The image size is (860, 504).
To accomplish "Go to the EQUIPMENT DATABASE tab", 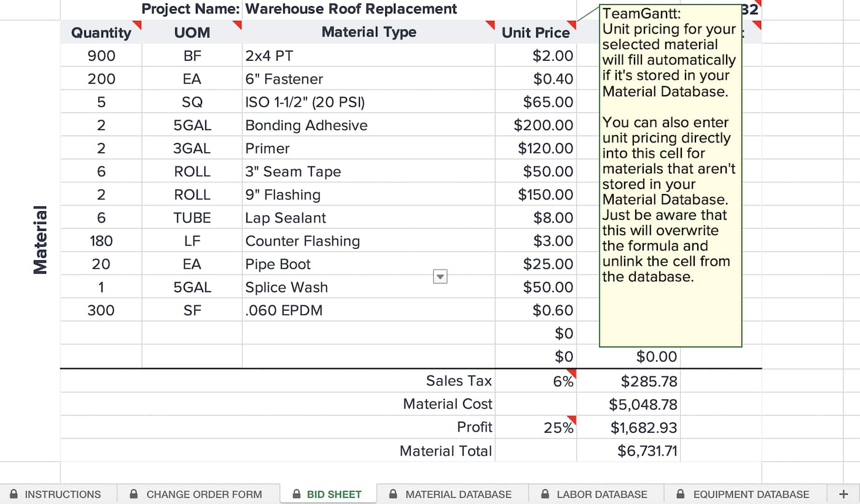I will click(x=751, y=494).
